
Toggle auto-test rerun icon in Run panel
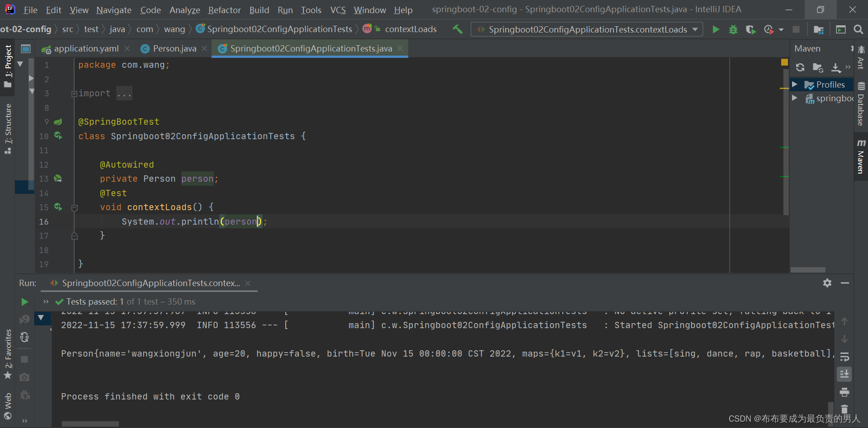25,337
